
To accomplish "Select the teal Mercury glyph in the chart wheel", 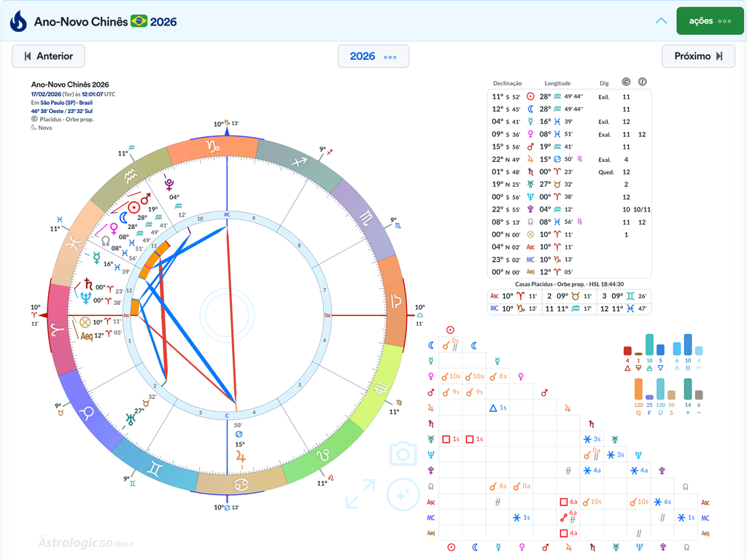I will (x=97, y=258).
